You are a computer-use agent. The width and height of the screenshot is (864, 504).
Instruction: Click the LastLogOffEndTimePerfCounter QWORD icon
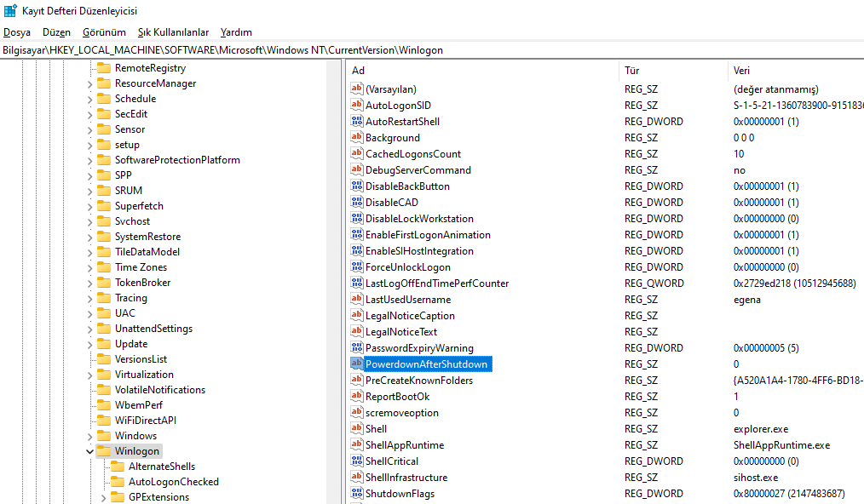(x=356, y=283)
